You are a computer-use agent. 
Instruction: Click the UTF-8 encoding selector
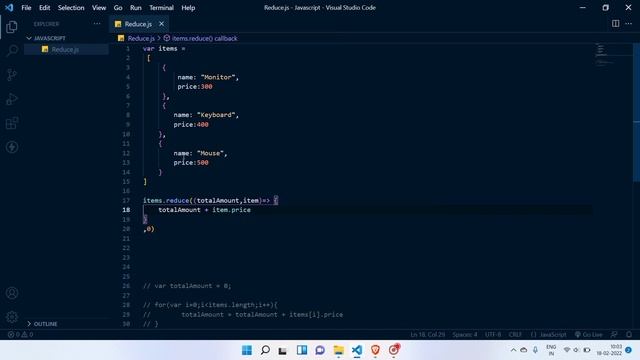493,334
